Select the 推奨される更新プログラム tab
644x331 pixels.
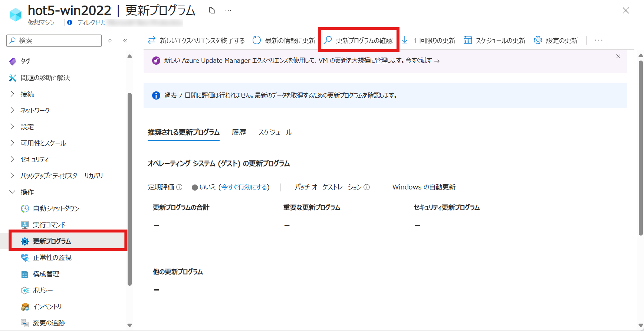184,133
